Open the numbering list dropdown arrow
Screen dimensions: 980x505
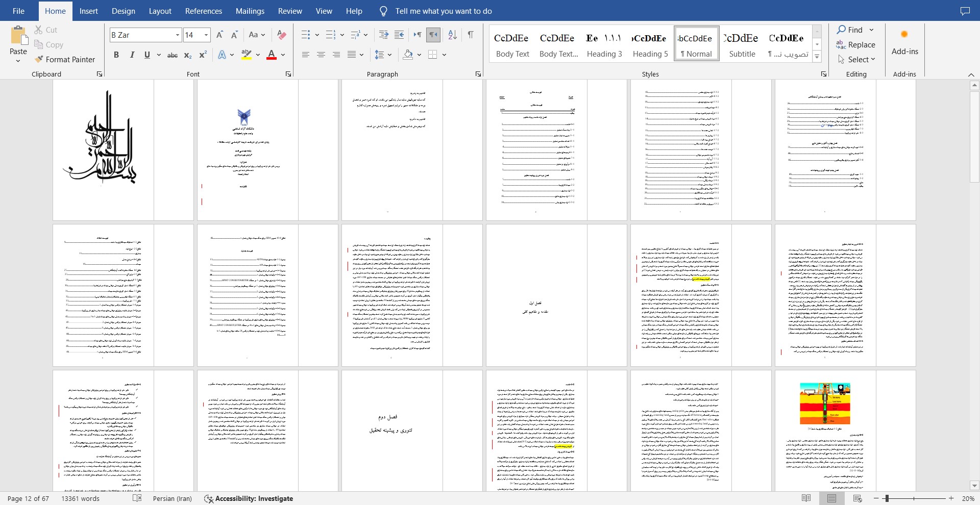[x=342, y=35]
